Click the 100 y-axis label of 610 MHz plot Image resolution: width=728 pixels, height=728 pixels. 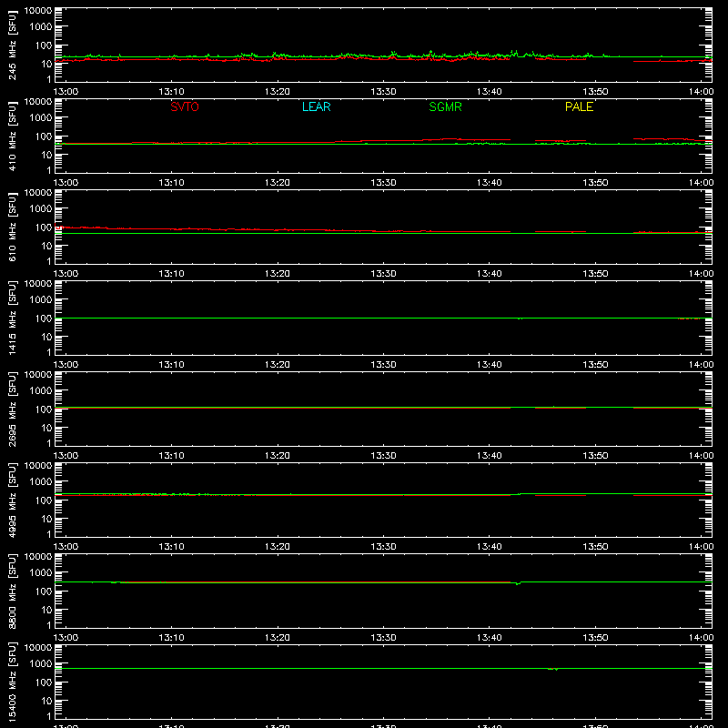[x=44, y=227]
